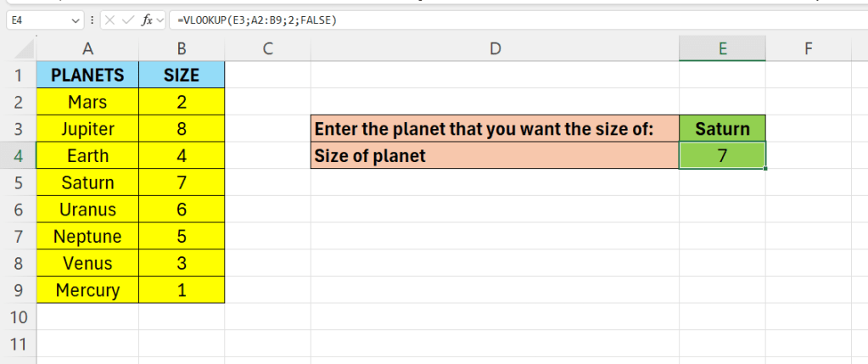Click the Enter checkmark formula icon
This screenshot has height=364, width=868.
(130, 19)
